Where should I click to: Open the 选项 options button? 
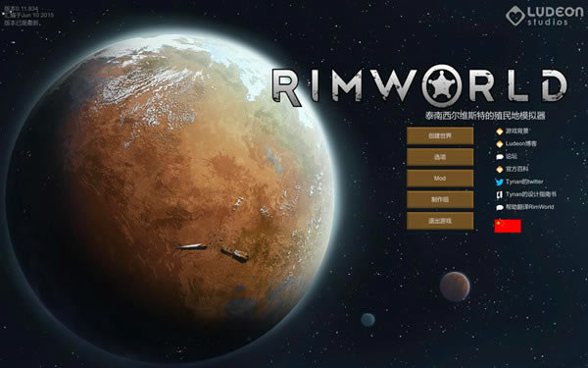point(440,157)
